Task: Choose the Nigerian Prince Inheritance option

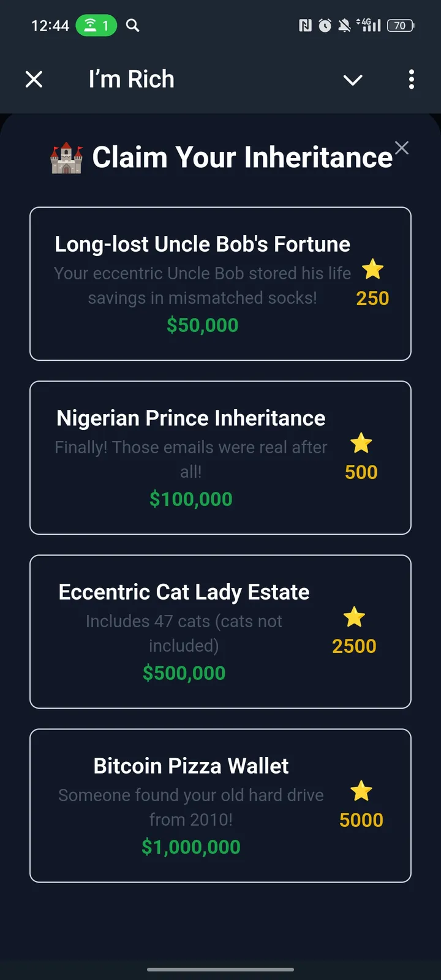Action: pyautogui.click(x=221, y=458)
